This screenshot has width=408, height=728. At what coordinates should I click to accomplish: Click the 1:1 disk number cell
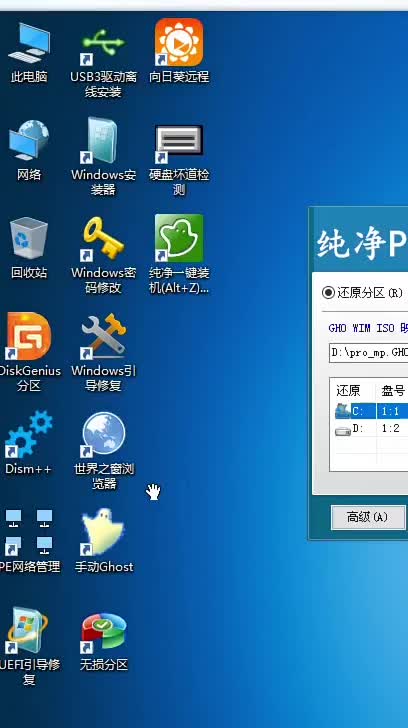point(390,411)
